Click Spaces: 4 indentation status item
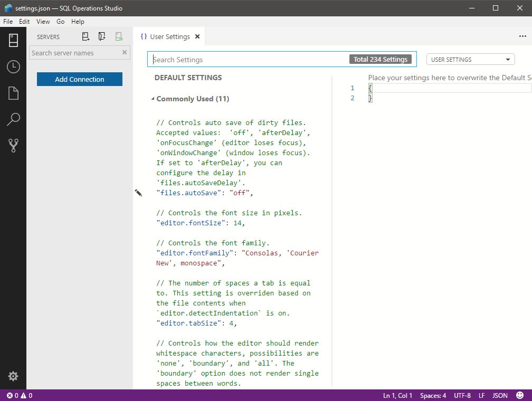Image resolution: width=532 pixels, height=401 pixels. 433,395
